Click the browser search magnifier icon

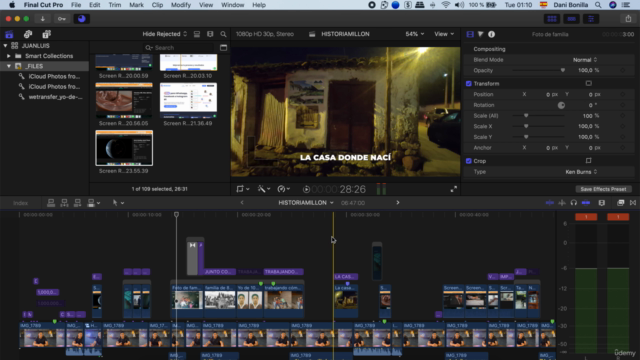click(223, 34)
